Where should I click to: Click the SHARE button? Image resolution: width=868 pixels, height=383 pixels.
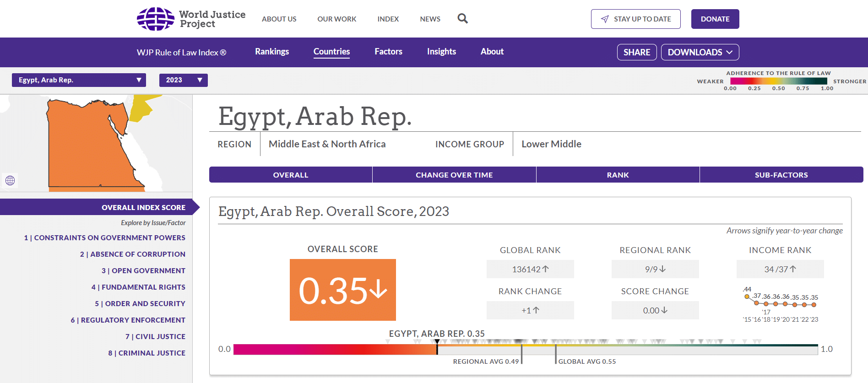point(637,52)
